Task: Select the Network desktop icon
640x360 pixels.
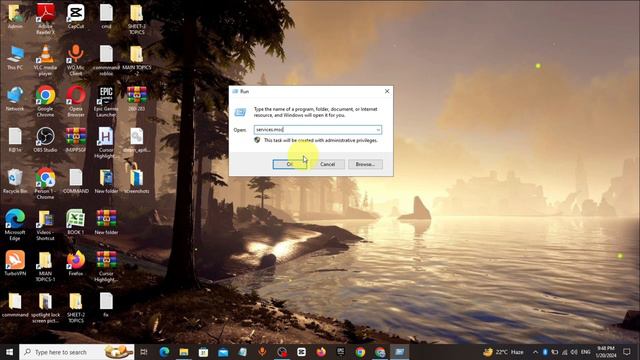Action: (15, 99)
